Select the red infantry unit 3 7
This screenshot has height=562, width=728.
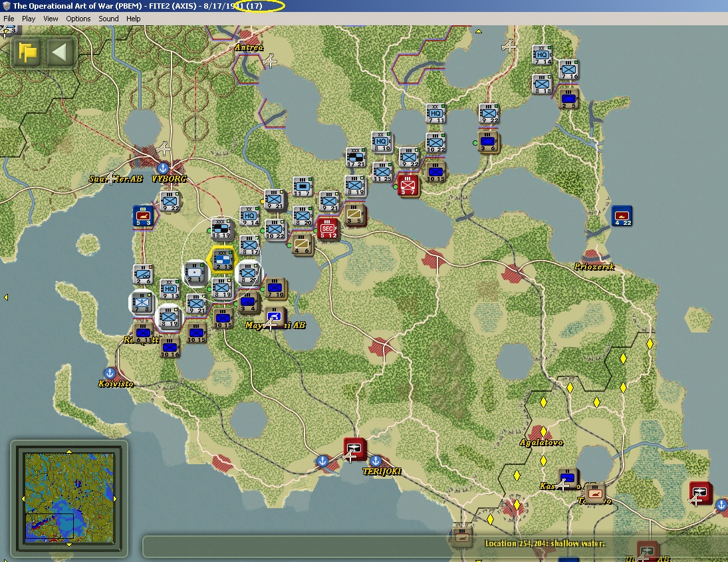(409, 186)
